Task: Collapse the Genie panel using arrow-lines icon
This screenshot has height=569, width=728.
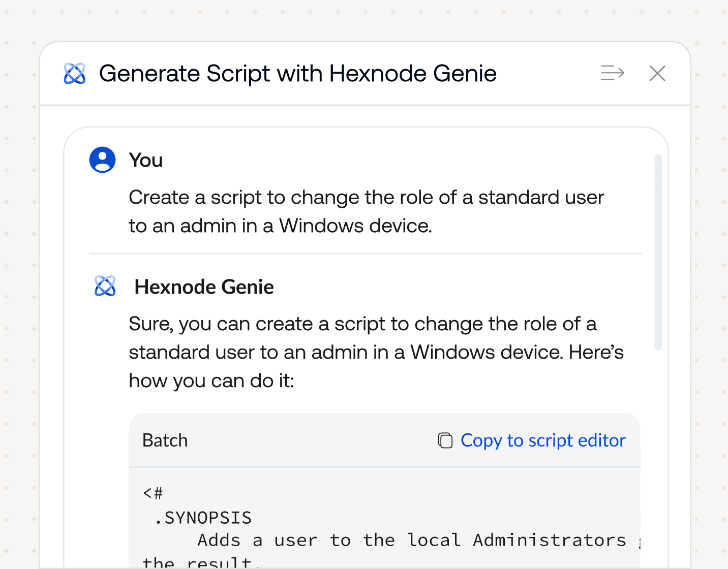Action: tap(612, 73)
